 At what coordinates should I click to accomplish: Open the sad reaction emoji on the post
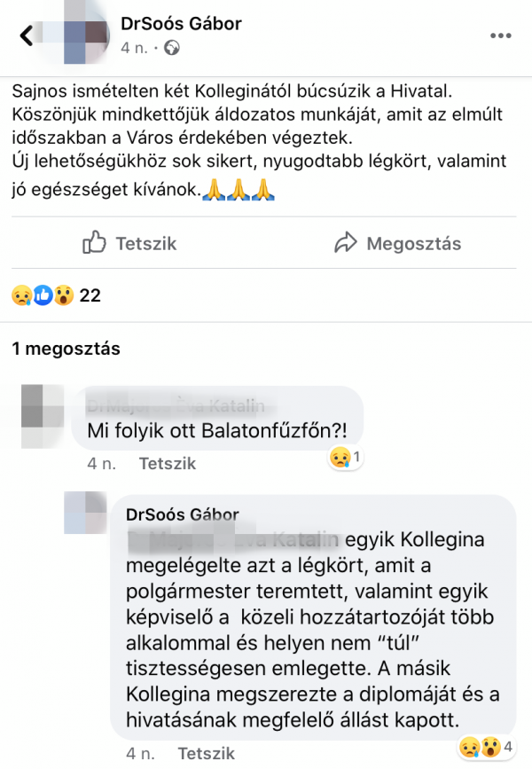(x=21, y=295)
